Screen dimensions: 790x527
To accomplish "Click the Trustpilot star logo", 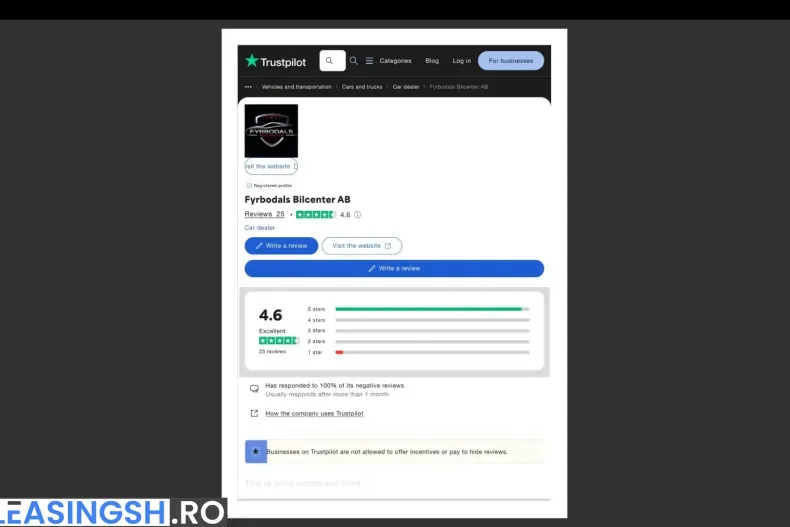I will [x=252, y=61].
